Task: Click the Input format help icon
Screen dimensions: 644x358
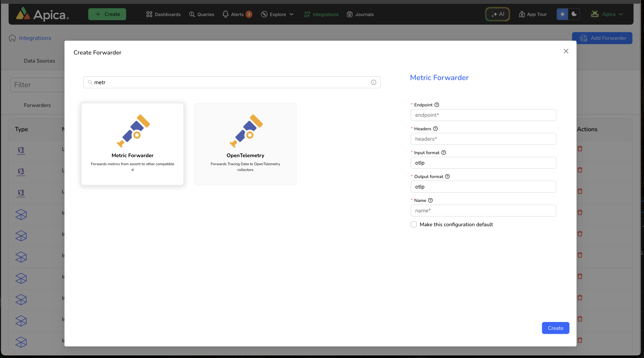Action: coord(443,152)
